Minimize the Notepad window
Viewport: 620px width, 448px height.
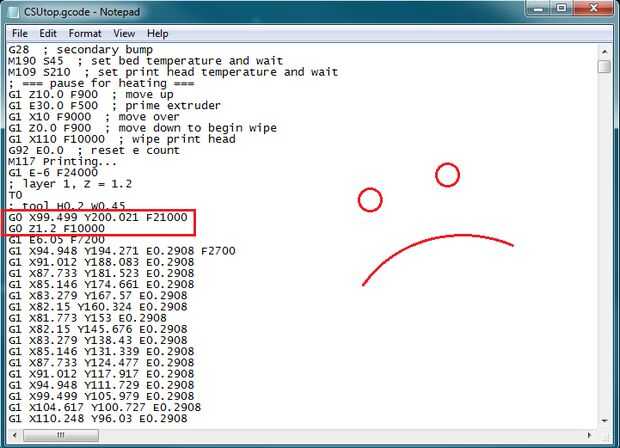coord(538,8)
